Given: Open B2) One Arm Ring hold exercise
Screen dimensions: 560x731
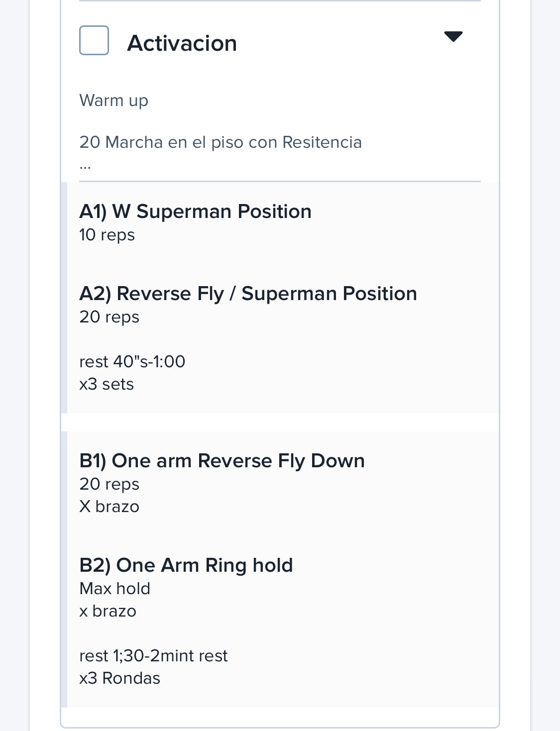Looking at the screenshot, I should 186,565.
